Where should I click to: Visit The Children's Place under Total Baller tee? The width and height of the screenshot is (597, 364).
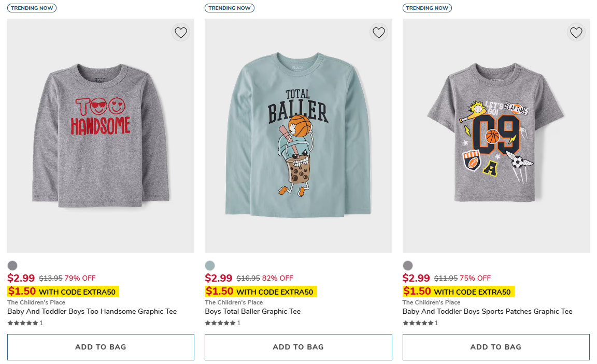tap(234, 302)
